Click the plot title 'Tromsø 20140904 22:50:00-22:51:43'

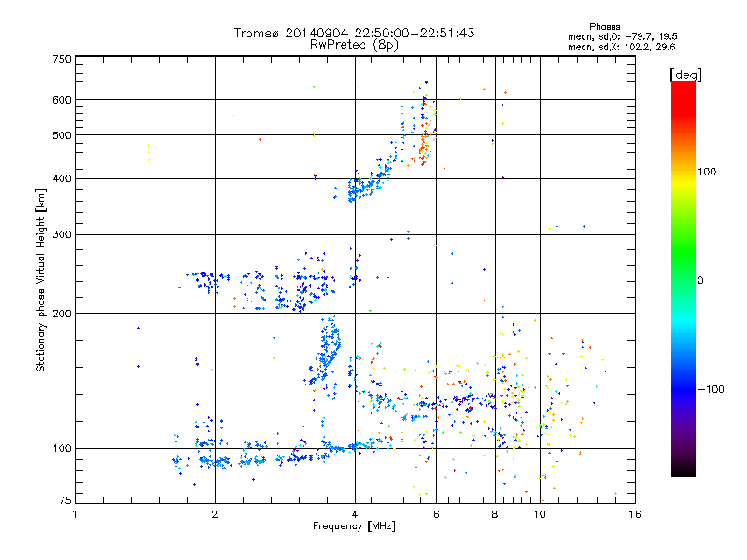pos(354,33)
